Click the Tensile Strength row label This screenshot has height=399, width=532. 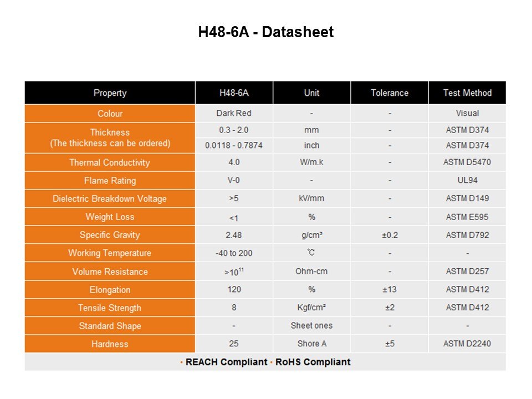point(110,308)
